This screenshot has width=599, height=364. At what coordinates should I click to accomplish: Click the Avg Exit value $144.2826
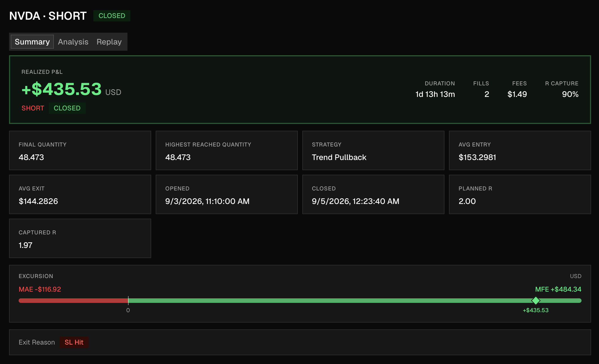[38, 201]
